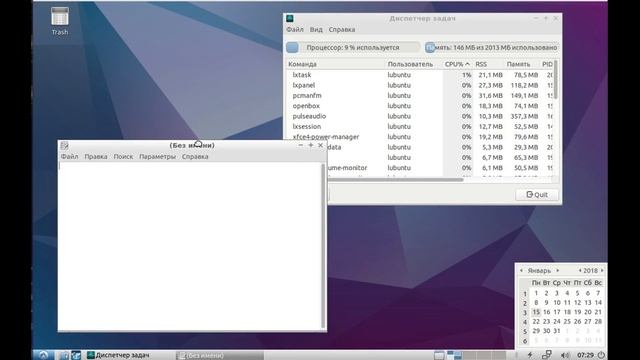The height and width of the screenshot is (360, 640).
Task: Open Вид menu in Task Manager
Action: 316,30
